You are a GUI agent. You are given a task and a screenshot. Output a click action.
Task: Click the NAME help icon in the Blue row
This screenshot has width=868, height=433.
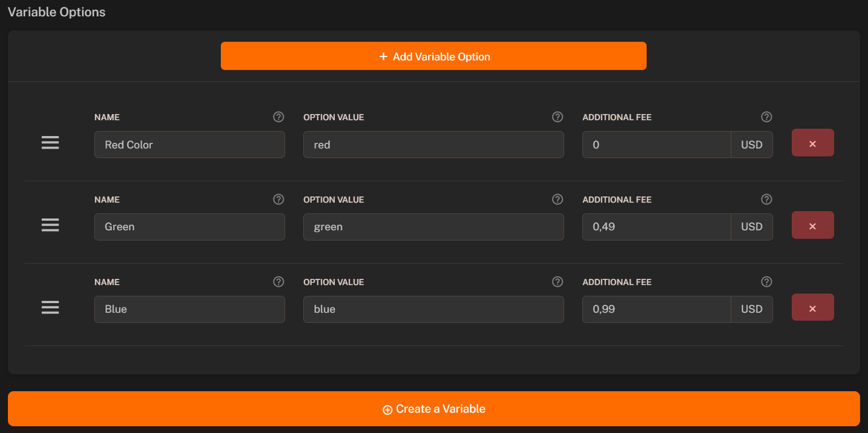tap(278, 282)
